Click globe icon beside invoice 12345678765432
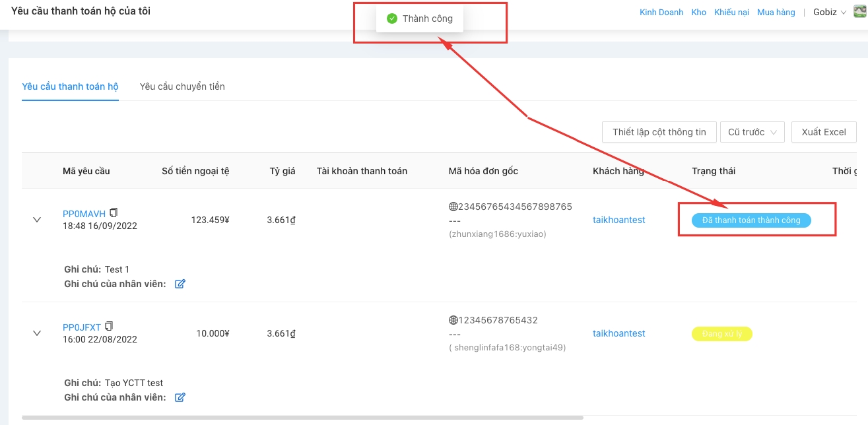The image size is (868, 425). 453,320
